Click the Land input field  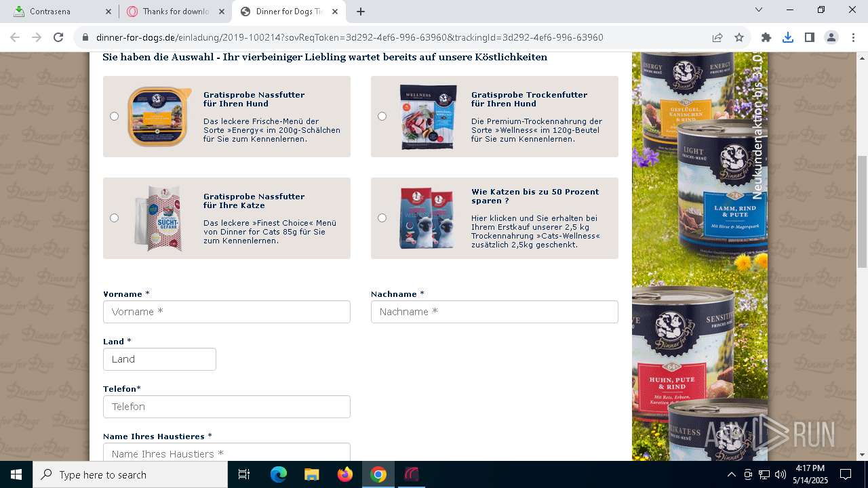click(159, 359)
